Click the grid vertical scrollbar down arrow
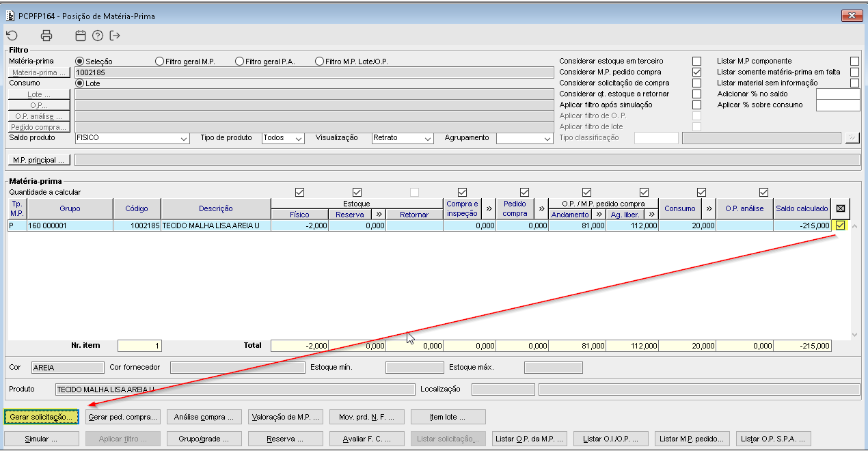Viewport: 868px width, 451px height. pyautogui.click(x=854, y=334)
